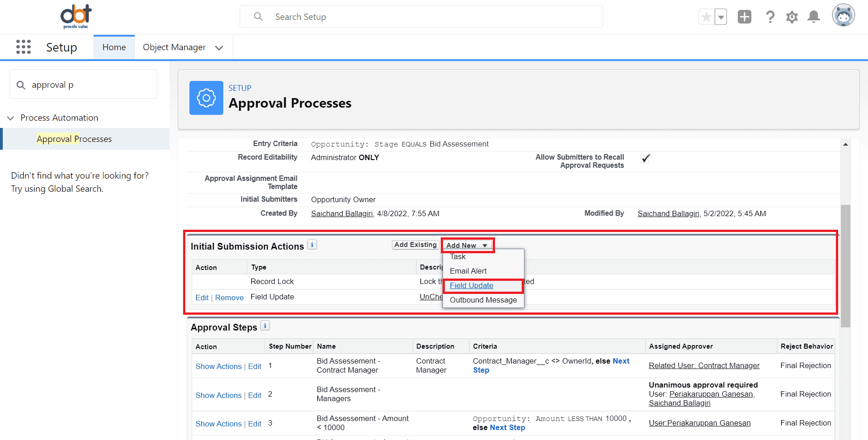Open the App Launcher dots icon
This screenshot has width=868, height=440.
[24, 47]
